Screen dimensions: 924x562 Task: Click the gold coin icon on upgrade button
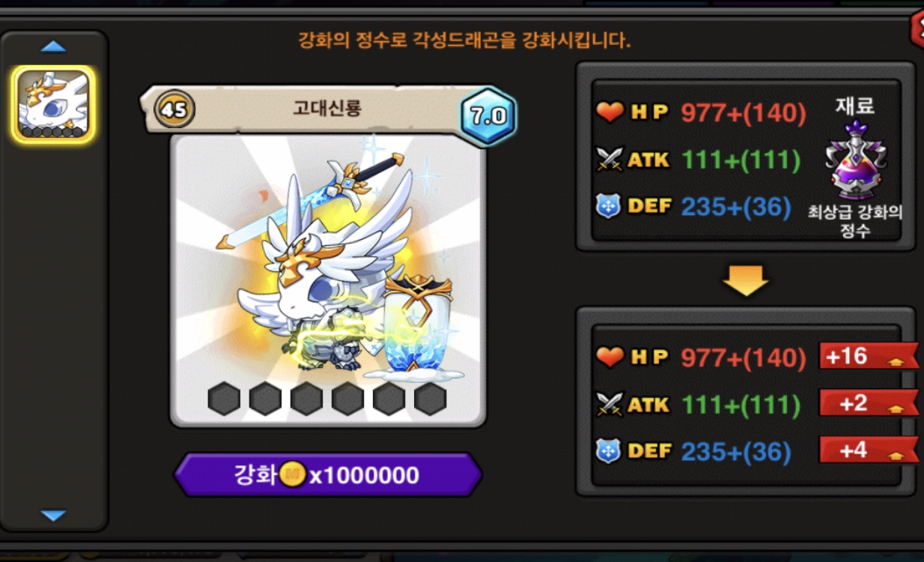coord(293,474)
